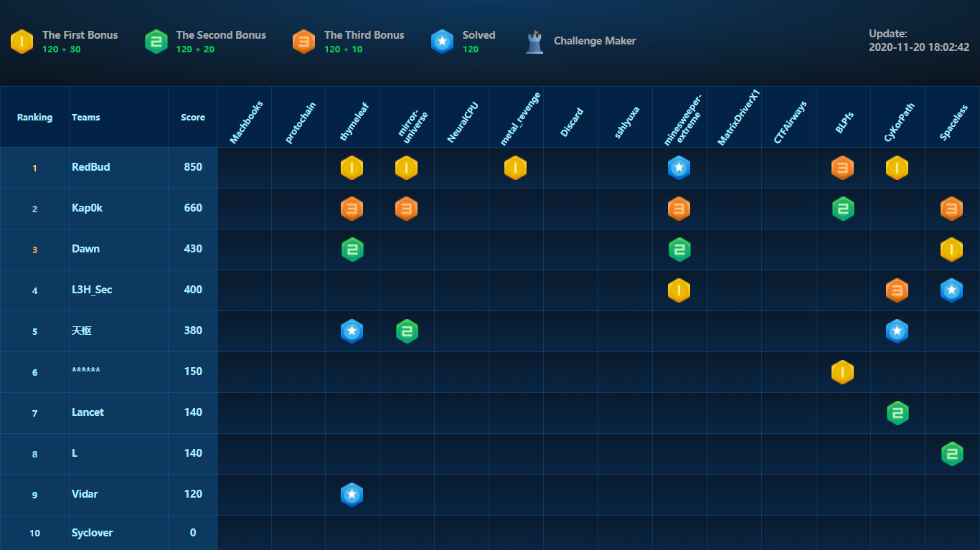This screenshot has width=980, height=550.
Task: Click the Challenge Maker rook icon
Action: tap(534, 42)
